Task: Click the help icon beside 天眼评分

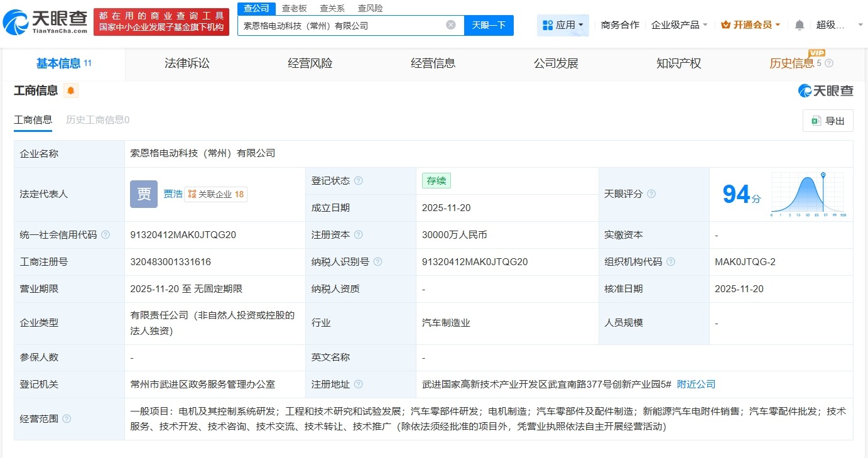Action: click(x=653, y=194)
